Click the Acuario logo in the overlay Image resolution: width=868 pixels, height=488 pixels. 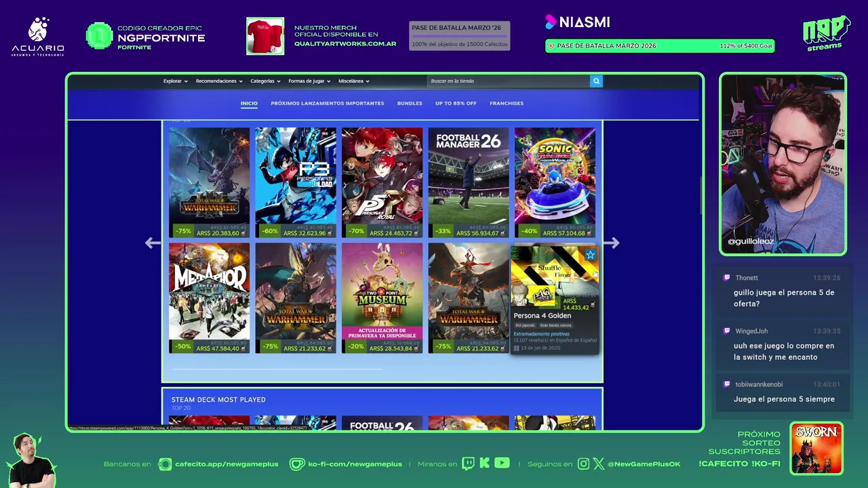pyautogui.click(x=38, y=37)
